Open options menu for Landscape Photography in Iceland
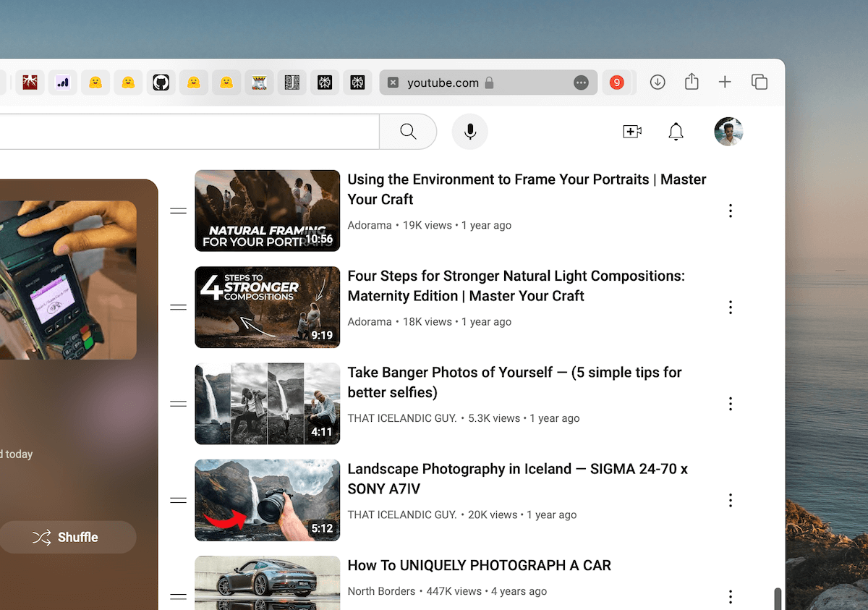 (x=731, y=500)
